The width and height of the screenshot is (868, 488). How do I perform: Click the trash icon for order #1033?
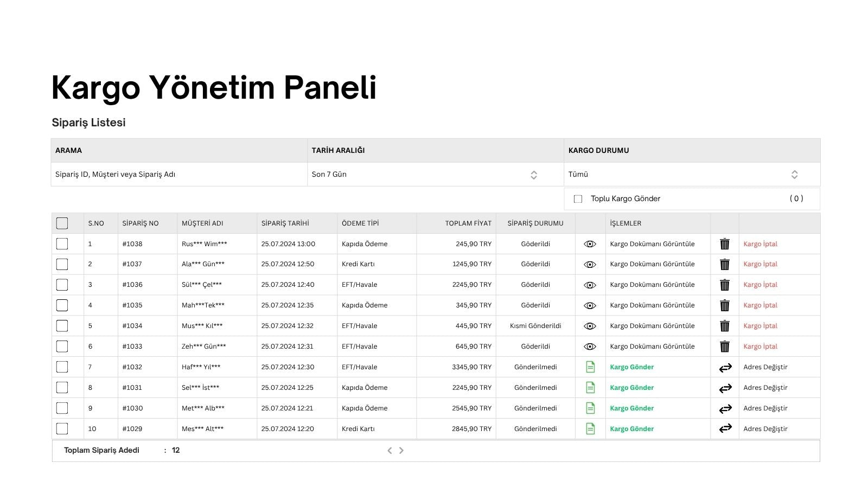[x=724, y=346]
